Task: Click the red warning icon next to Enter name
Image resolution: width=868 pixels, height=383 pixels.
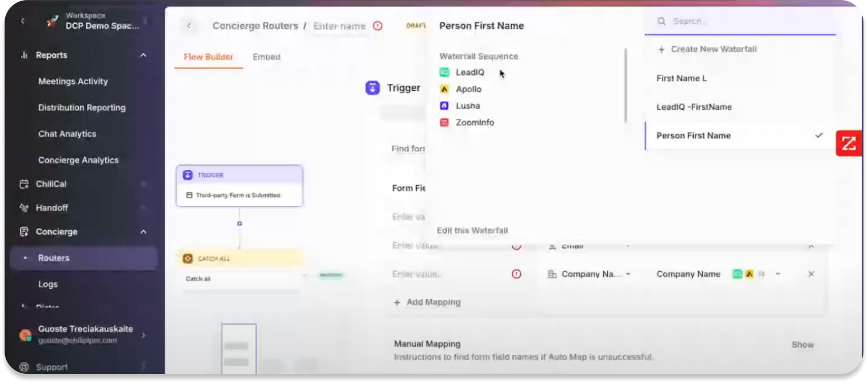Action: [377, 26]
